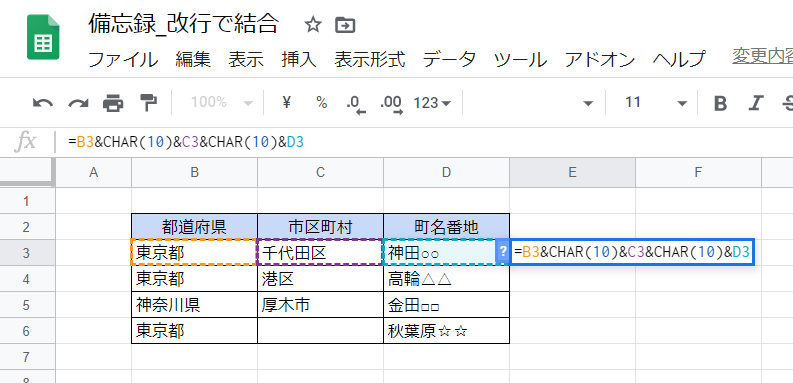
Task: Toggle italic formatting I
Action: point(756,104)
